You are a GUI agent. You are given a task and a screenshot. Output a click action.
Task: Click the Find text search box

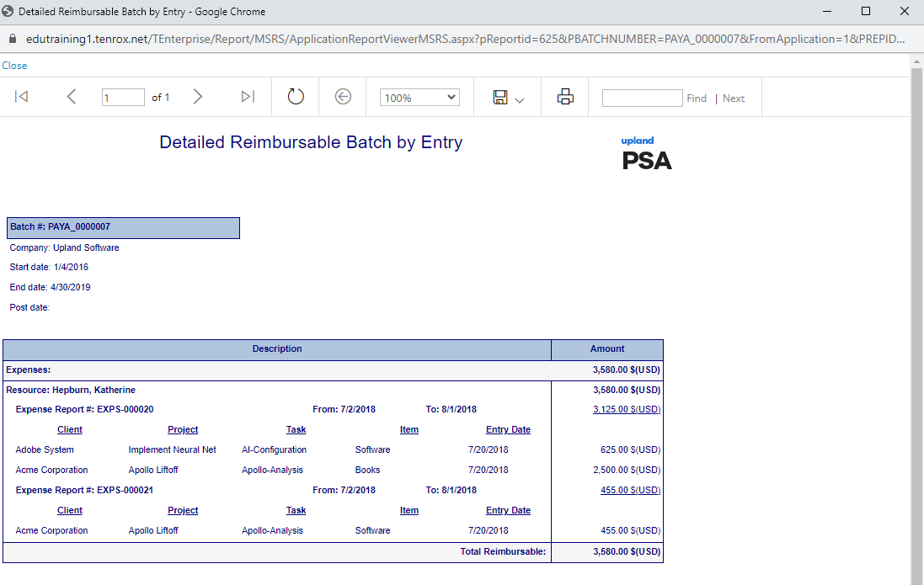(x=643, y=98)
